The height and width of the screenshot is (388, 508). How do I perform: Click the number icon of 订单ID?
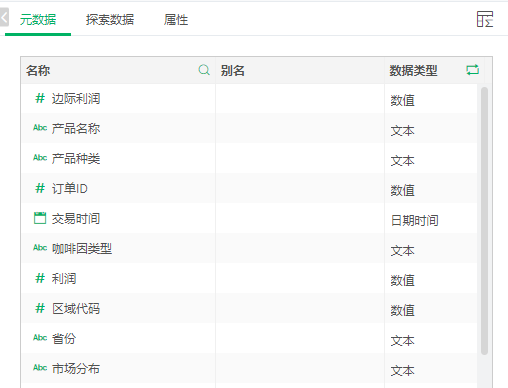point(40,188)
